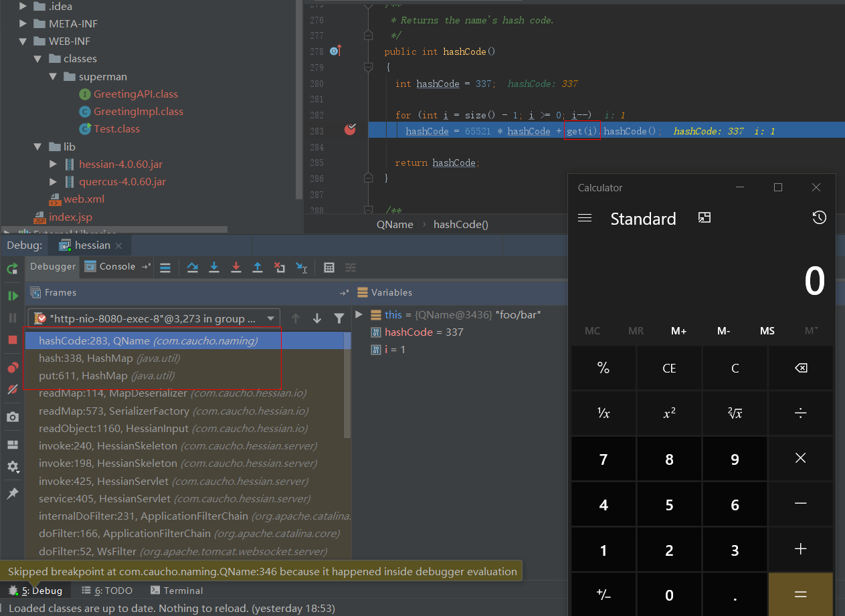
Task: Click the thread dump camera icon
Action: point(13,417)
